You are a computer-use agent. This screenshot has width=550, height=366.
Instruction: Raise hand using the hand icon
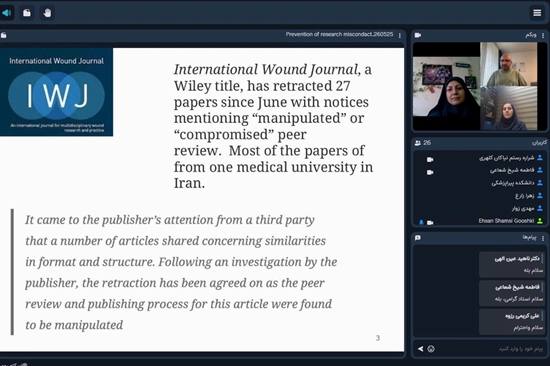pyautogui.click(x=47, y=13)
